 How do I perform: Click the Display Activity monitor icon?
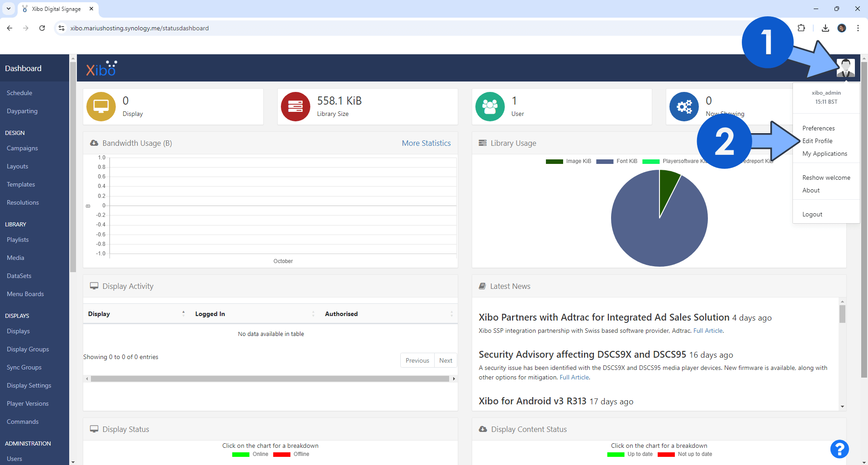(94, 286)
